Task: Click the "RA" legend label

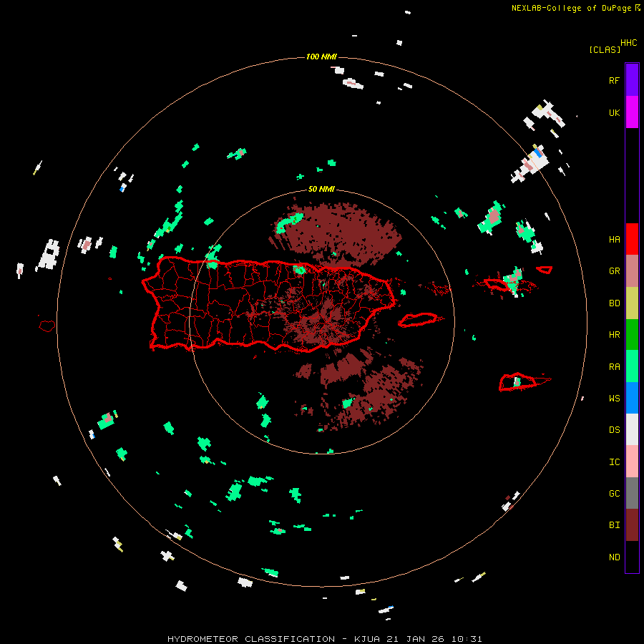Action: (614, 367)
